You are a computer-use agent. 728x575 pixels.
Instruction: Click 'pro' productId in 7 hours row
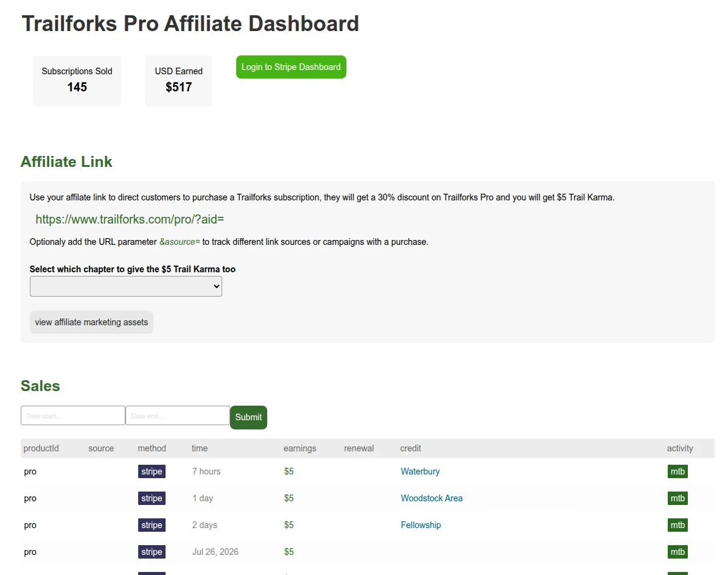[x=30, y=472]
